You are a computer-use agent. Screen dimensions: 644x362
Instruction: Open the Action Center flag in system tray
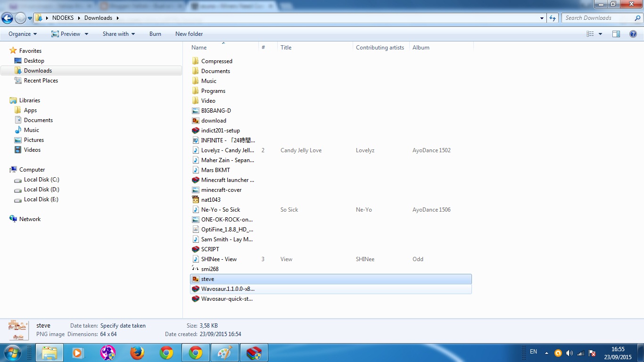[x=592, y=352]
